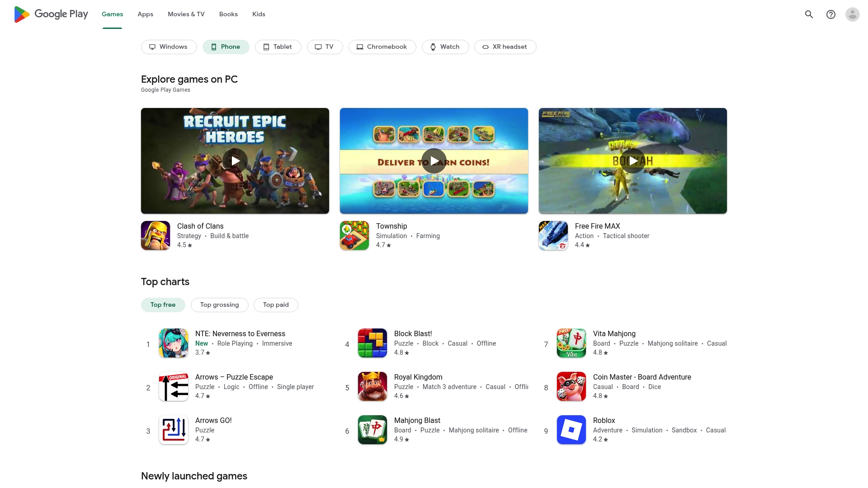Filter by Windows device
The image size is (868, 488).
[169, 47]
